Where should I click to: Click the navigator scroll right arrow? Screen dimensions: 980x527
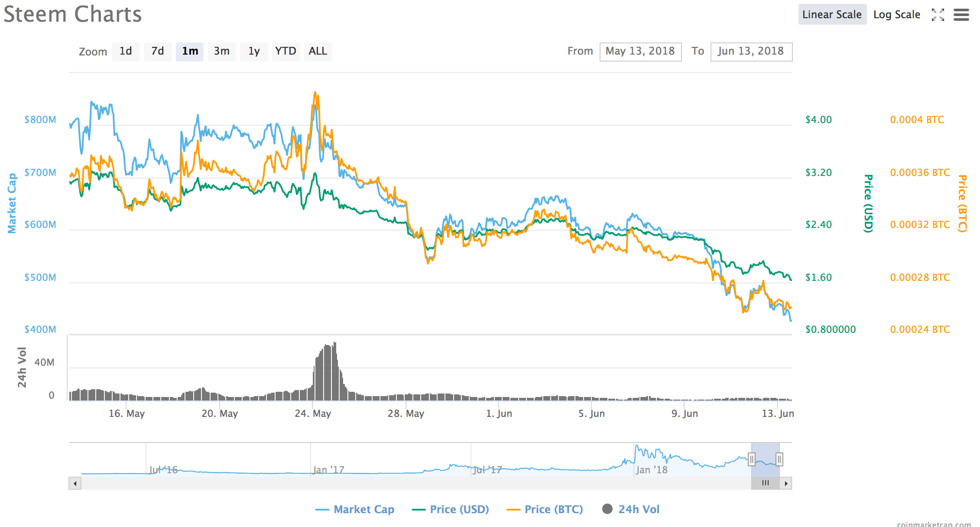point(786,483)
